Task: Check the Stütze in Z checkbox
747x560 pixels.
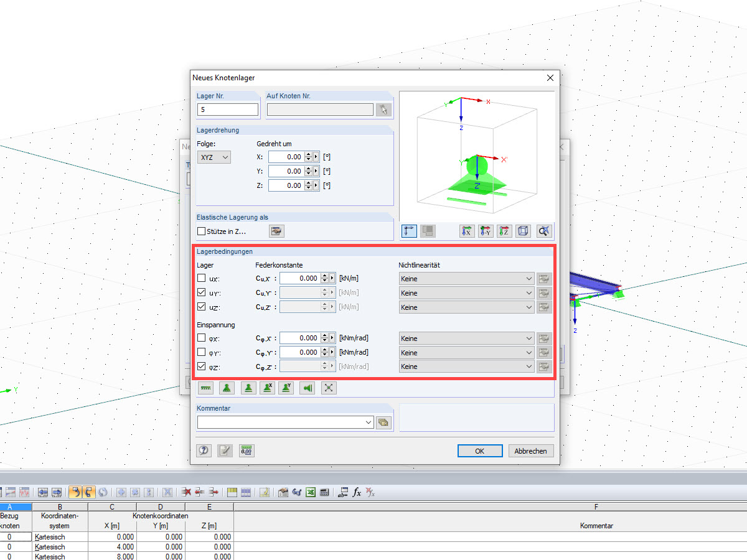Action: click(x=201, y=231)
